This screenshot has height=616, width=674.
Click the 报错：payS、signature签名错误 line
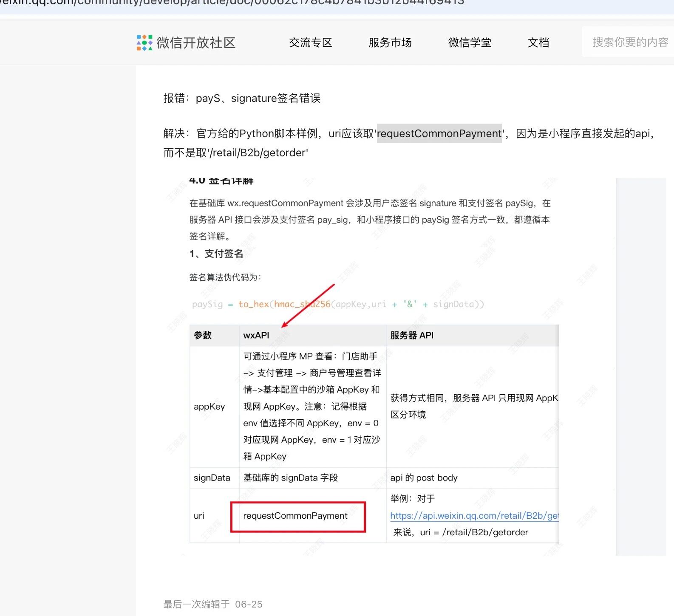(x=242, y=98)
